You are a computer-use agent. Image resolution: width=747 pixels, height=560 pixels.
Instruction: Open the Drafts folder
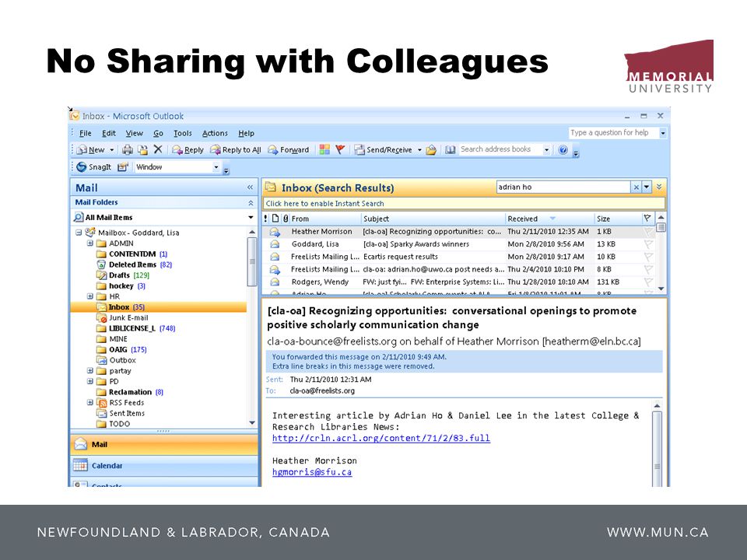point(123,275)
